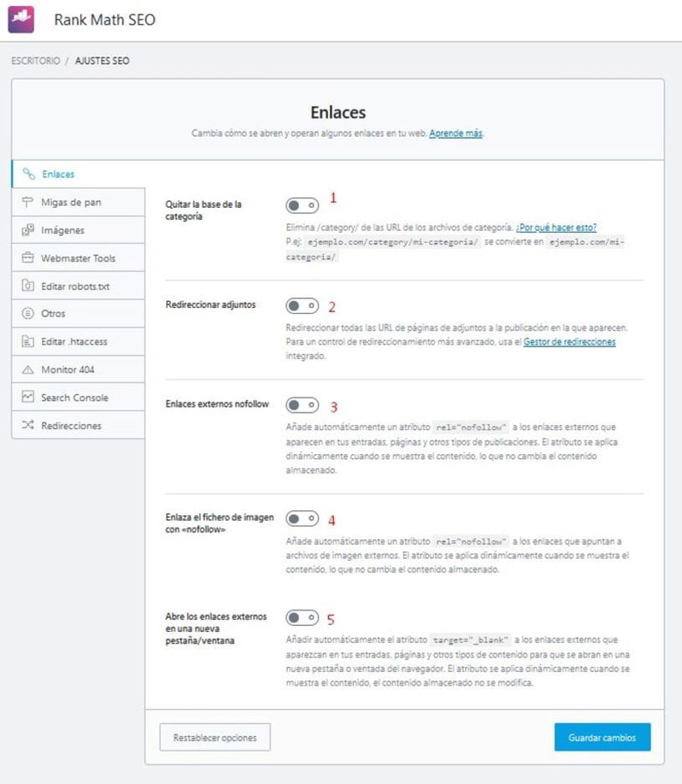Click the Redirecciones shuffle arrows icon
The image size is (682, 784).
(27, 426)
